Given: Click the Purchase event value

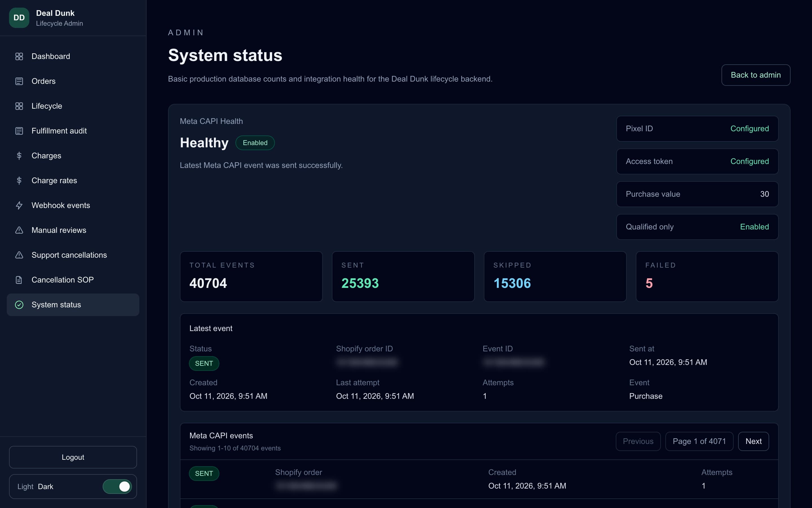Looking at the screenshot, I should (646, 396).
